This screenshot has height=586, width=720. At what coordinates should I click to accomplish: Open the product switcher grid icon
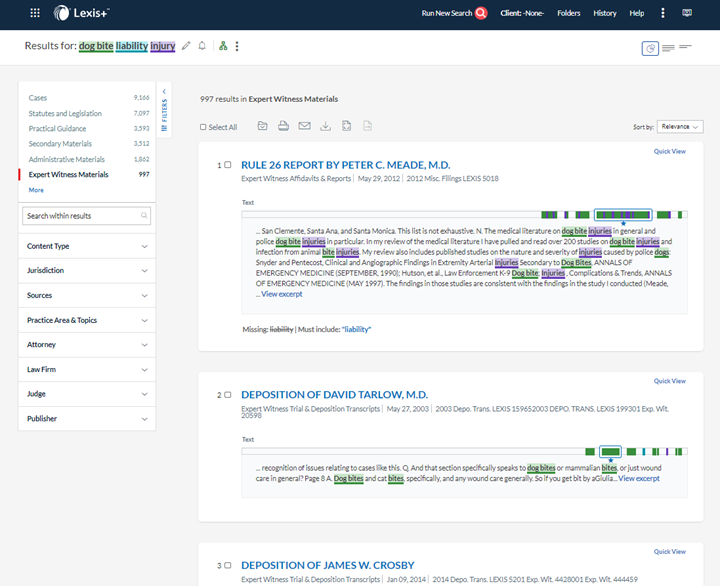click(x=35, y=13)
